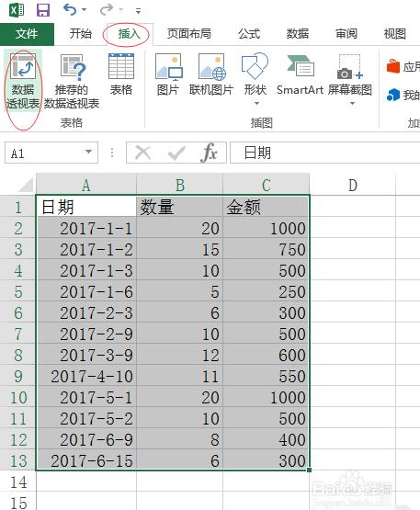420x510 pixels.
Task: Open Recommended PivotTables (推荐的数据透视表)
Action: tap(72, 81)
